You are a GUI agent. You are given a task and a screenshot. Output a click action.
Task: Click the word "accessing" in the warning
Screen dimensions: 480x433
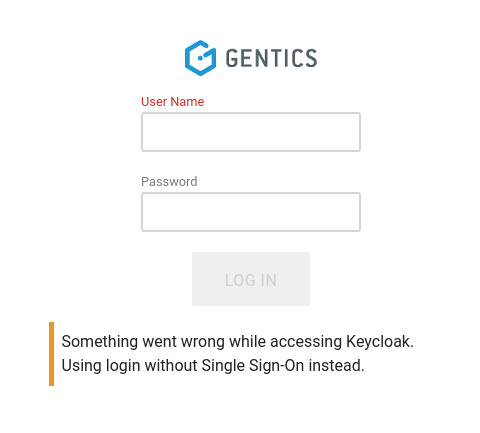[x=306, y=342]
